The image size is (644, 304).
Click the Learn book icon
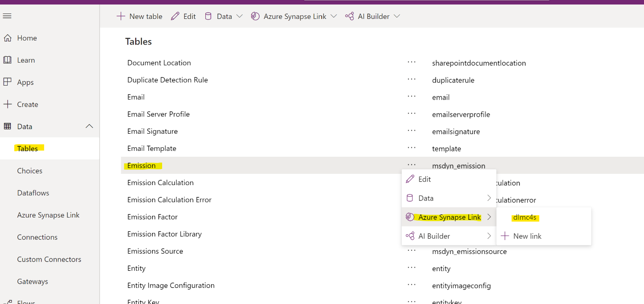7,60
